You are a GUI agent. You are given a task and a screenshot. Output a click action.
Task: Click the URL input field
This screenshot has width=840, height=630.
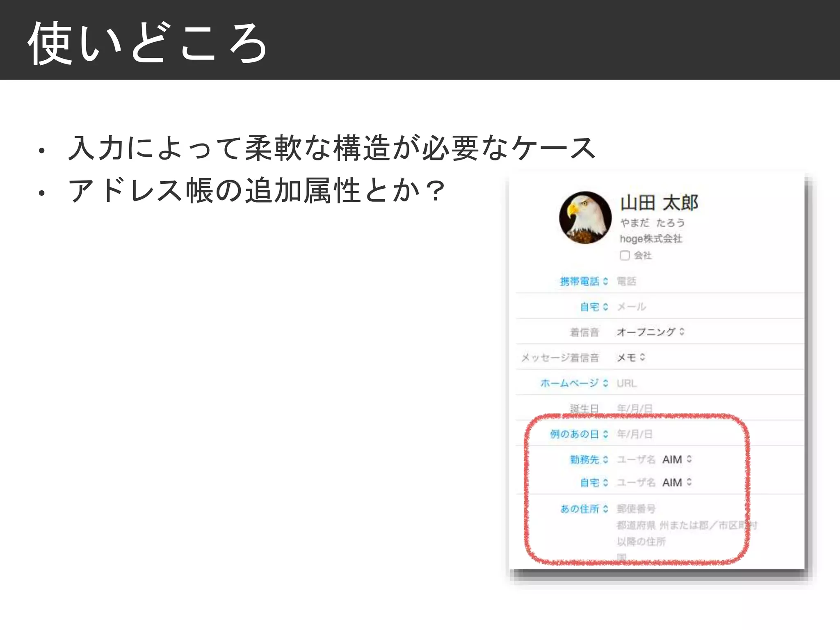627,383
